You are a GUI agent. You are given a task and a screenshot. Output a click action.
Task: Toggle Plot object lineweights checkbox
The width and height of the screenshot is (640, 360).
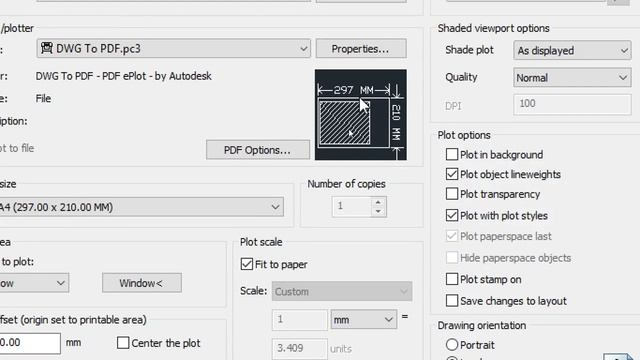click(x=452, y=174)
